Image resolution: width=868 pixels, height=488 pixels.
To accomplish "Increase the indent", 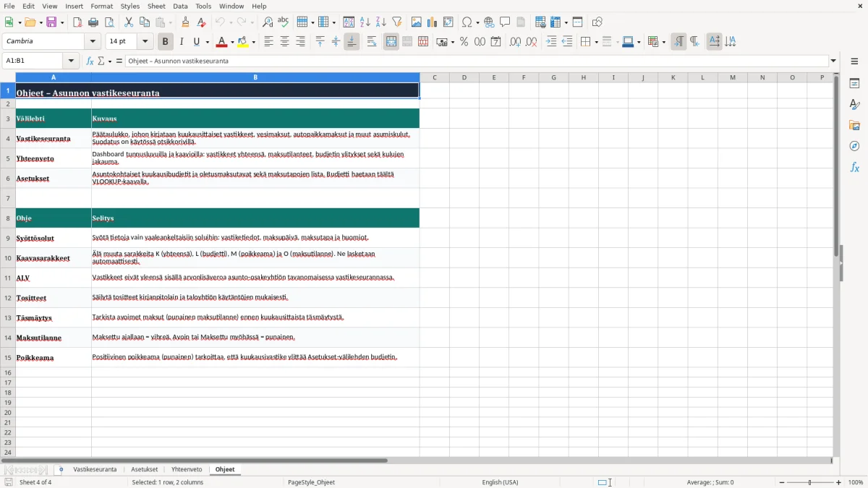I will [551, 42].
